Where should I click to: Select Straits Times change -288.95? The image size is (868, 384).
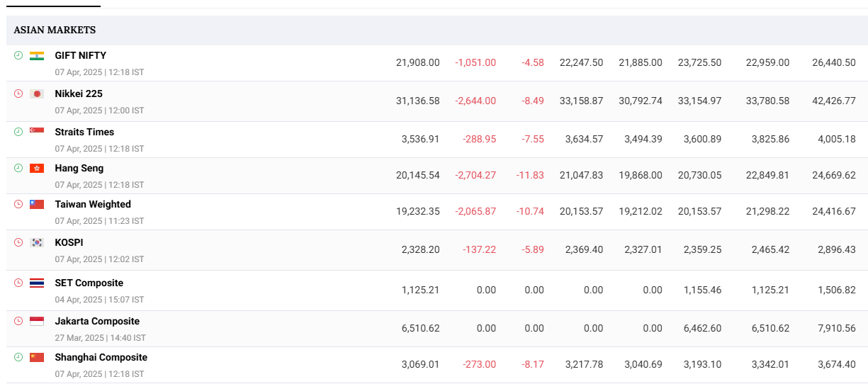point(480,139)
